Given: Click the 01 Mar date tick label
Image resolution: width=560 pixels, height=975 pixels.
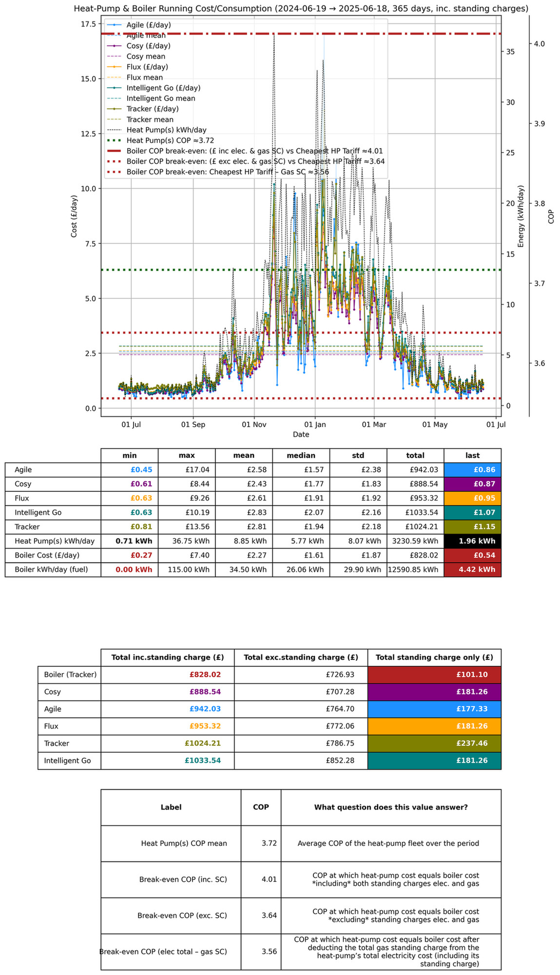Looking at the screenshot, I should tap(374, 425).
